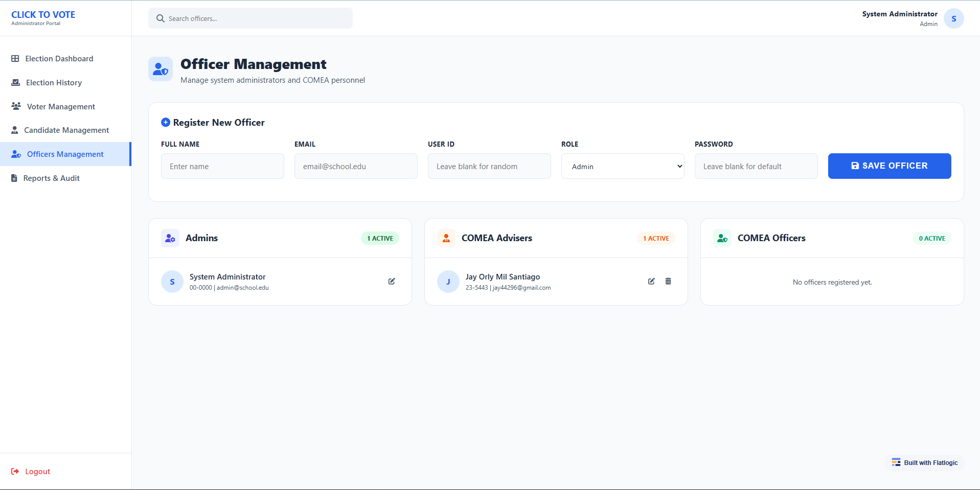Click into the Search officers field
This screenshot has height=490, width=980.
pos(256,18)
